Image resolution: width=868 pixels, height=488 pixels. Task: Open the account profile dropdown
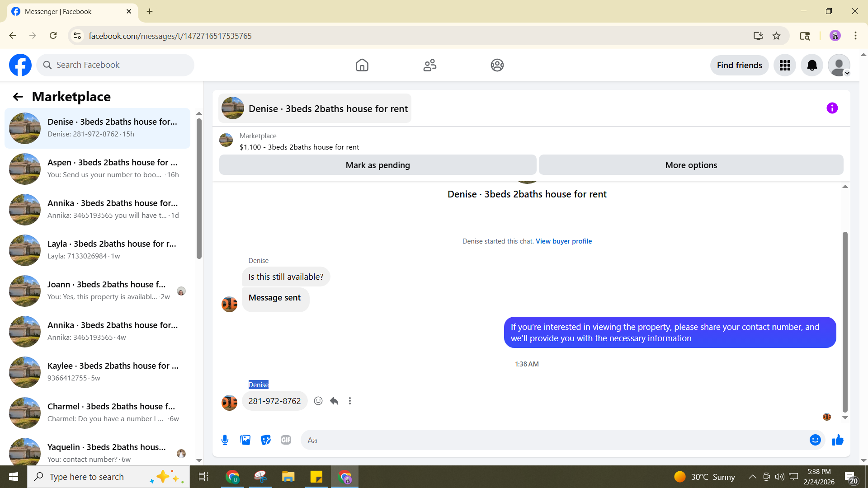839,66
